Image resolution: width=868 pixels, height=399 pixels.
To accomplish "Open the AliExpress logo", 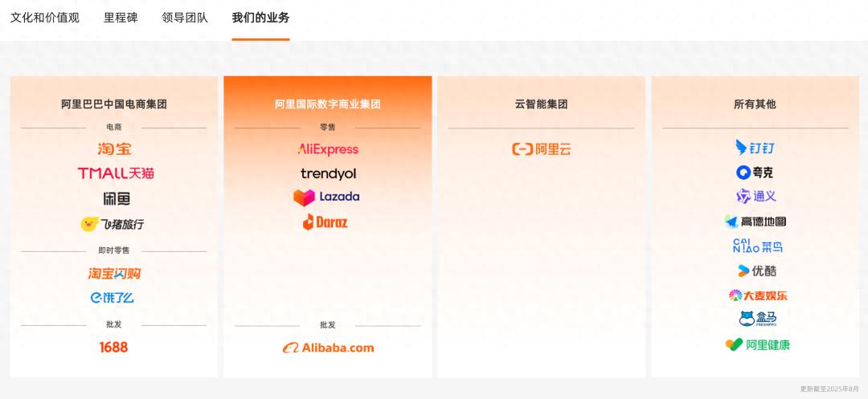I will [x=328, y=149].
